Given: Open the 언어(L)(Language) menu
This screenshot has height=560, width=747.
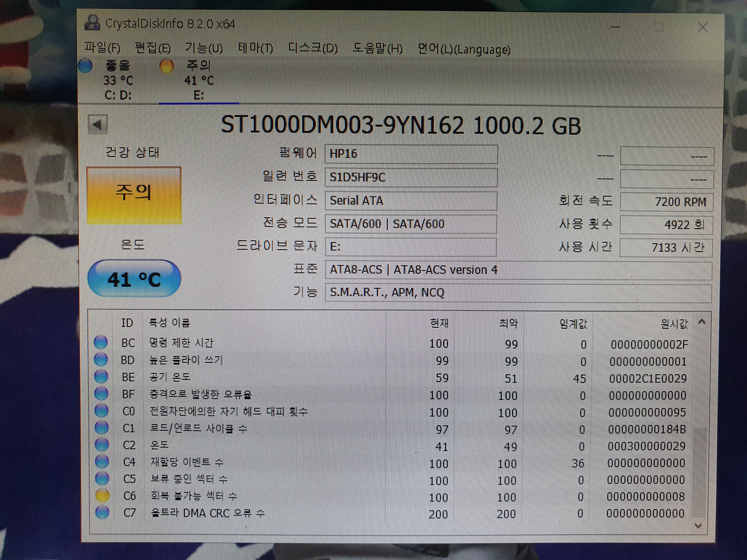Looking at the screenshot, I should 464,50.
